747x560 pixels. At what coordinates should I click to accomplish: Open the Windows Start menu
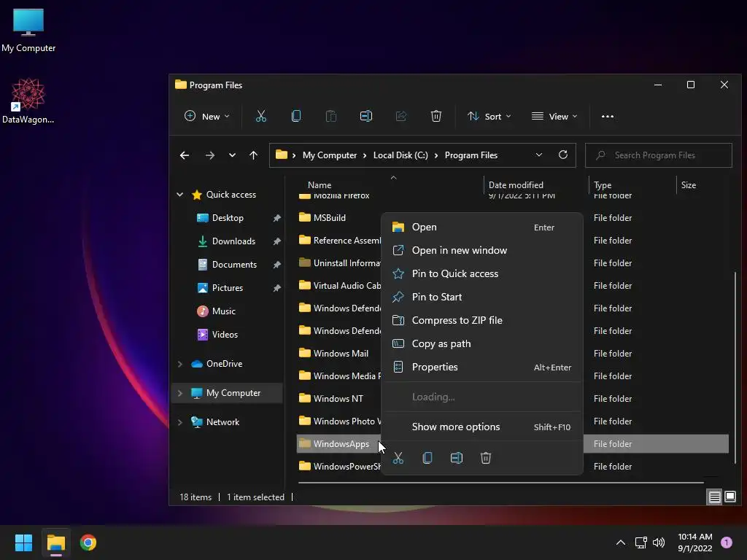point(23,542)
